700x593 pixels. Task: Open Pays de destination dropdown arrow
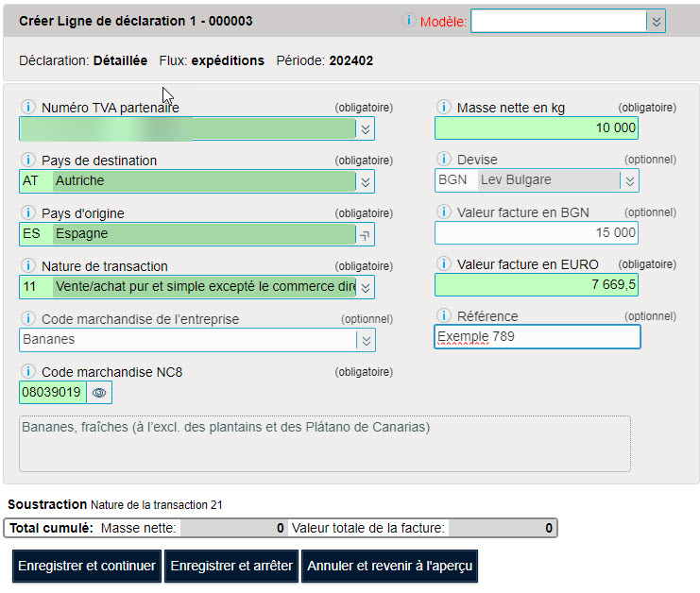366,181
